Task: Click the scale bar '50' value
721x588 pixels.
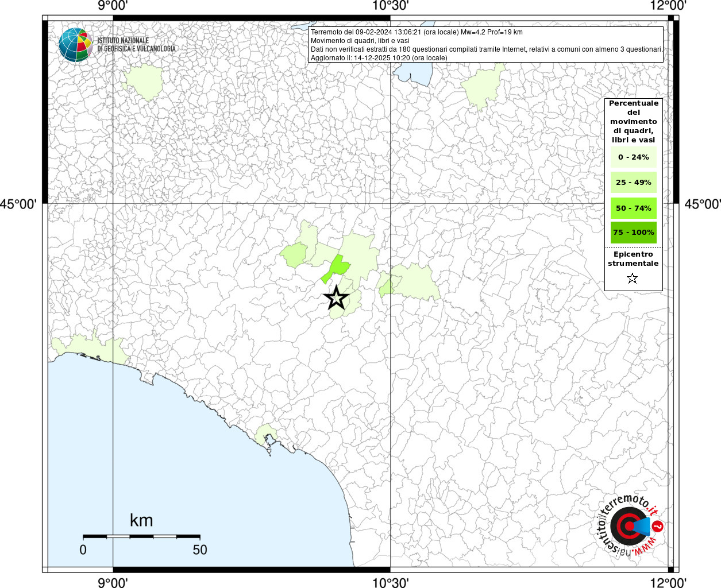Action: 200,550
